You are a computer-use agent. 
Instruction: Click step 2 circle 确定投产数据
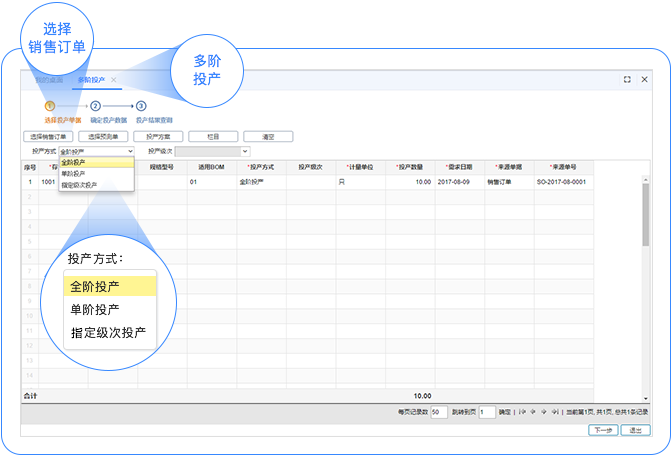click(x=95, y=105)
